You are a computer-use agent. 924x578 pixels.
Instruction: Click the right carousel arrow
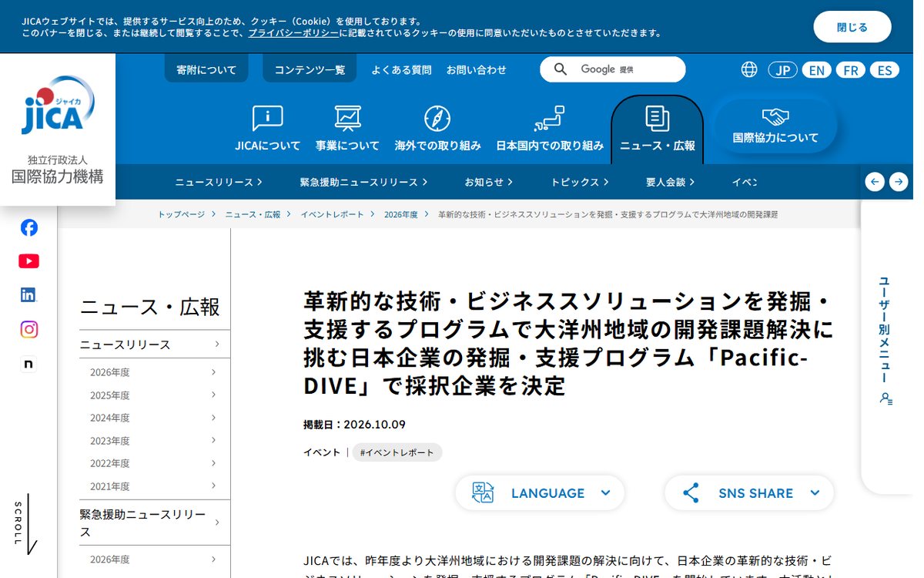899,182
